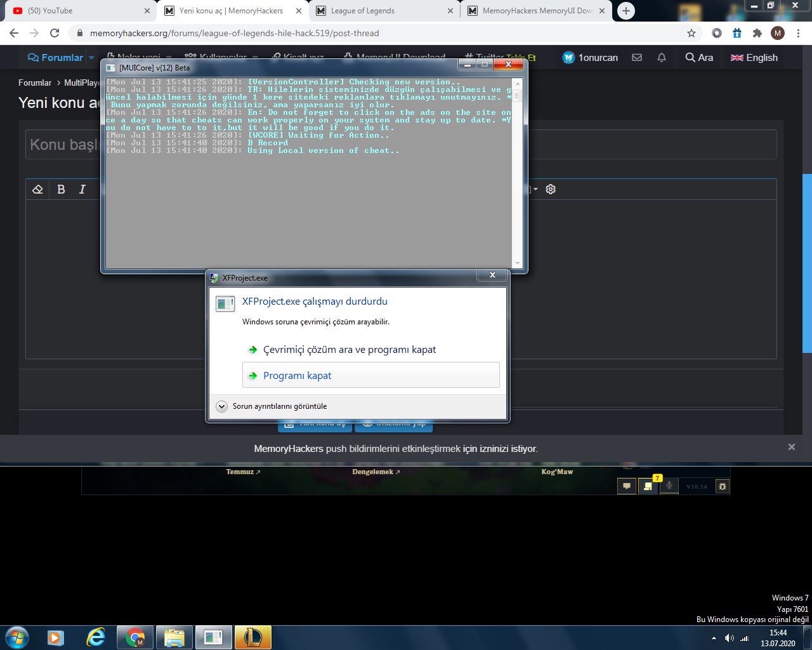The image size is (812, 650).
Task: Click the League client microphone icon
Action: point(669,486)
